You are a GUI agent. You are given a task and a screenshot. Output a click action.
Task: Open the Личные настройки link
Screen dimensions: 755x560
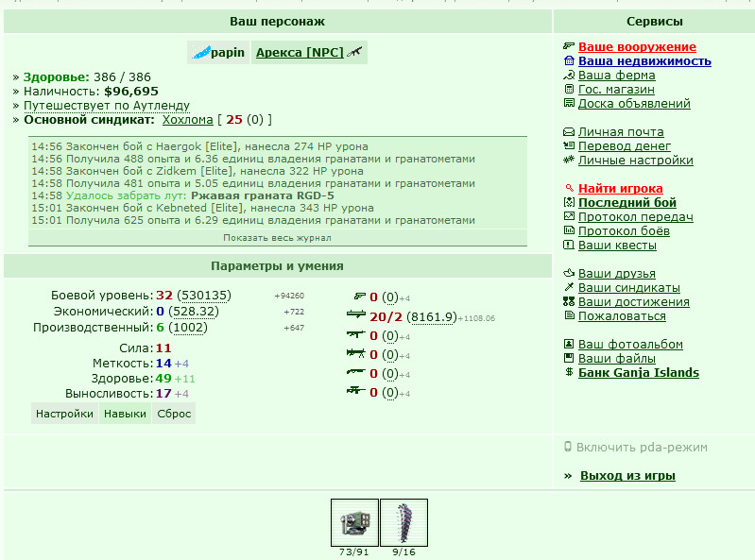point(636,160)
